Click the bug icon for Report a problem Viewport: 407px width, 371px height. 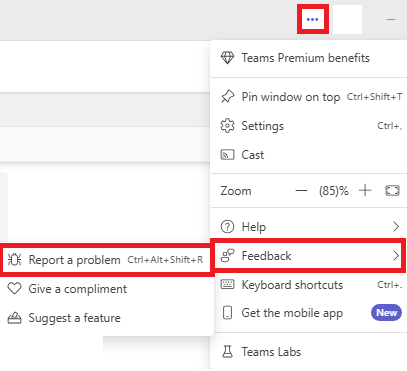14,260
